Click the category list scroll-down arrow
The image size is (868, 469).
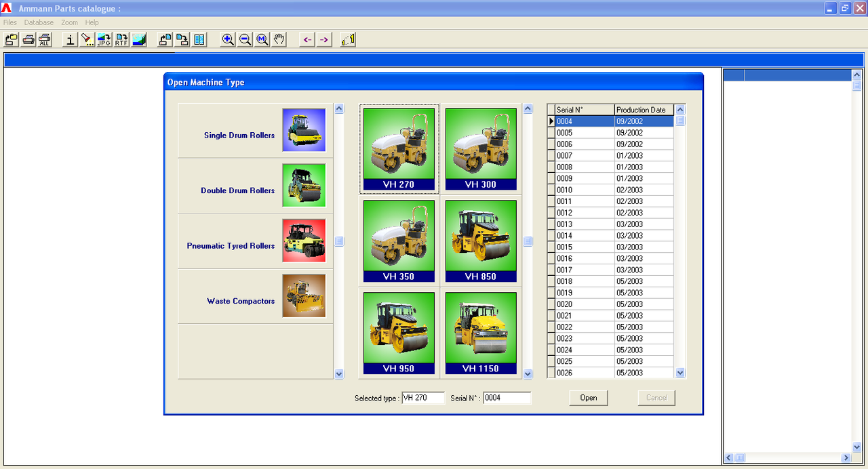[339, 373]
